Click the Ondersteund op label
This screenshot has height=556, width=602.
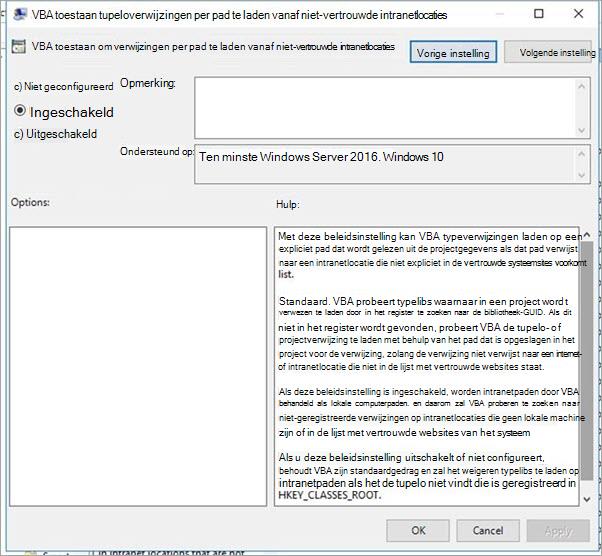click(x=157, y=152)
